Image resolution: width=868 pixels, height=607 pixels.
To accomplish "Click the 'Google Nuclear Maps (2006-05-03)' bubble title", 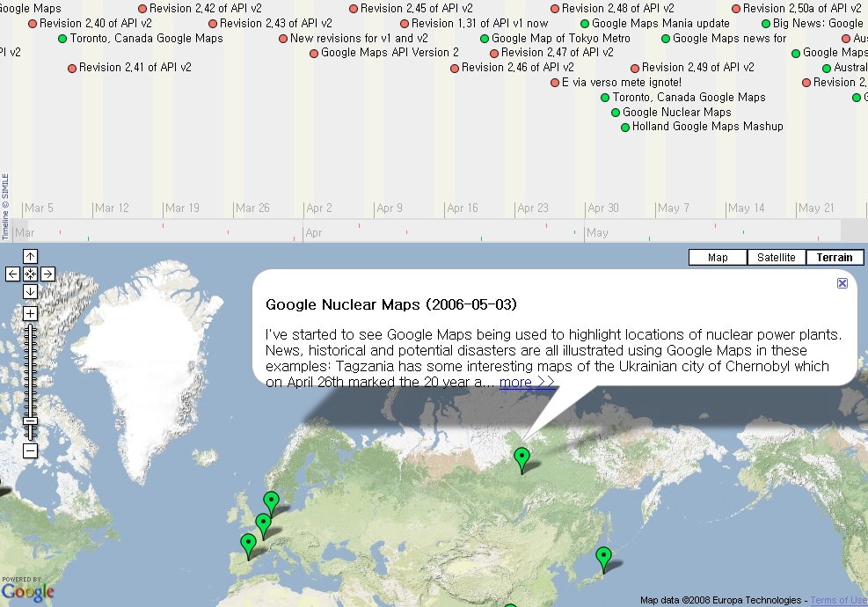I will coord(391,304).
